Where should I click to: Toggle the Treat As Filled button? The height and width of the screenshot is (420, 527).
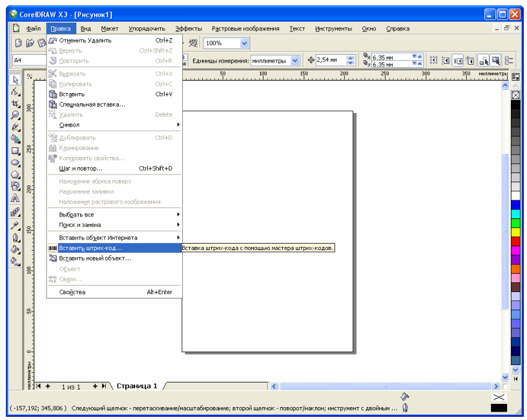496,61
